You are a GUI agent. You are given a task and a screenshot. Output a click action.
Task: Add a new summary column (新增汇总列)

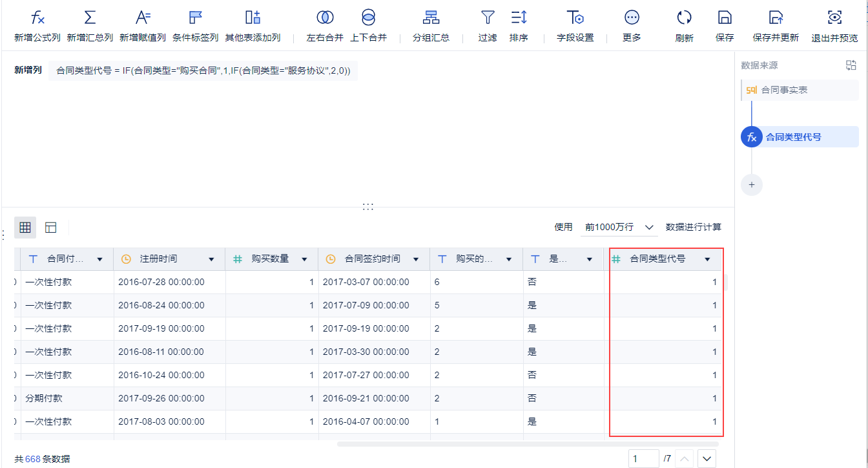pyautogui.click(x=90, y=26)
